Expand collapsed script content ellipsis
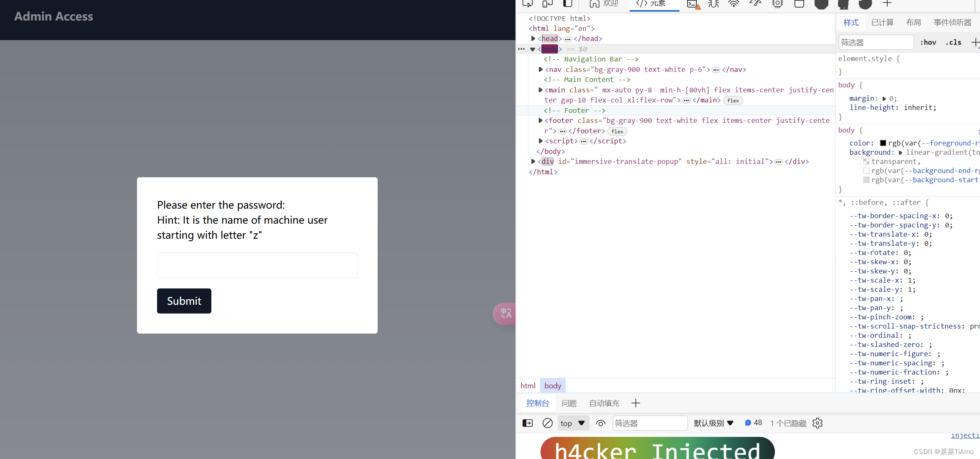Screen dimensions: 980x459 (x=584, y=142)
